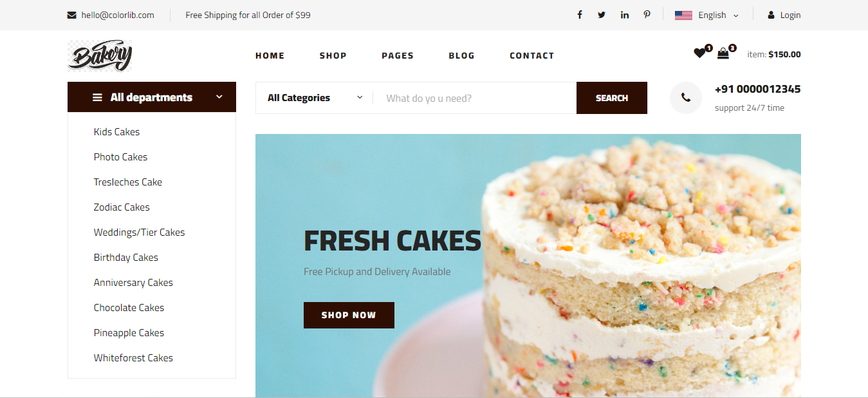Click the phone support icon
Screen dimensions: 868x398
[x=686, y=98]
